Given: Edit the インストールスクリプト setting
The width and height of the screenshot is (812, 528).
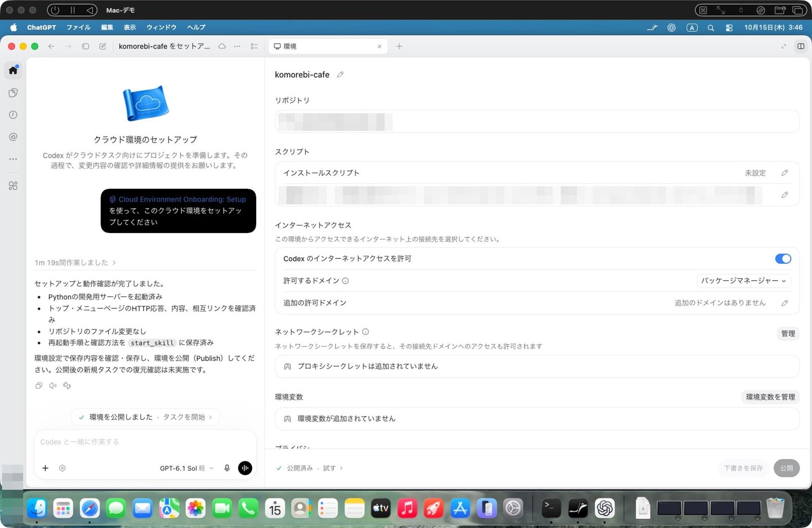Looking at the screenshot, I should click(x=785, y=173).
